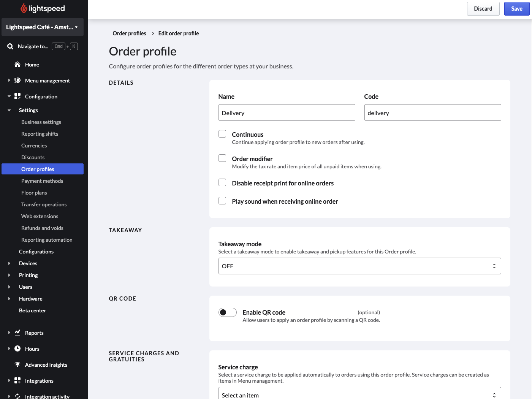Click the Home house icon
The height and width of the screenshot is (399, 532).
[17, 65]
